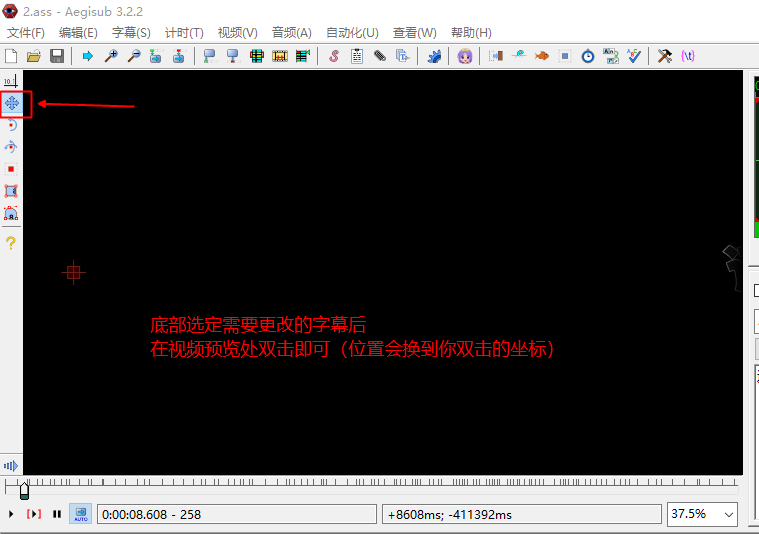Cycle tag hiding mode {\t} icon

pyautogui.click(x=688, y=56)
